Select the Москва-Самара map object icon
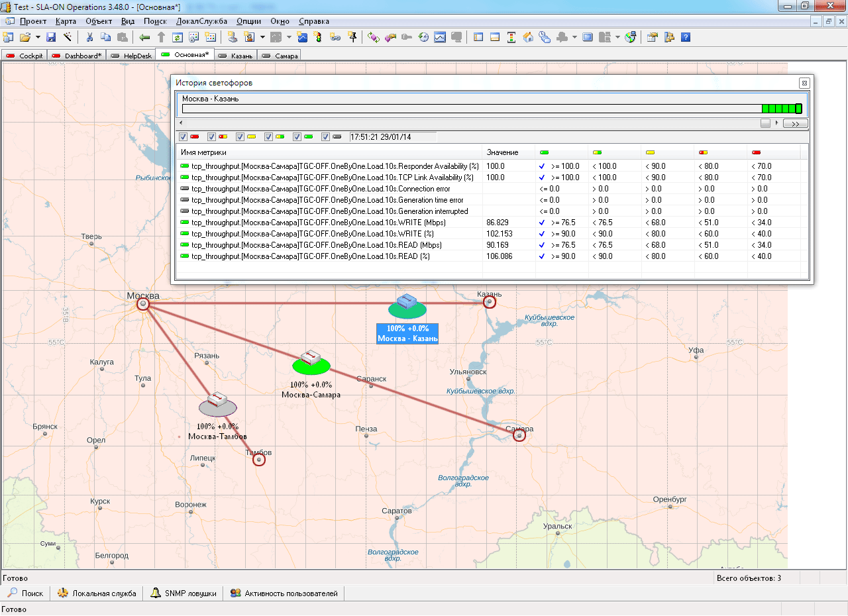Viewport: 848px width, 616px height. tap(311, 362)
